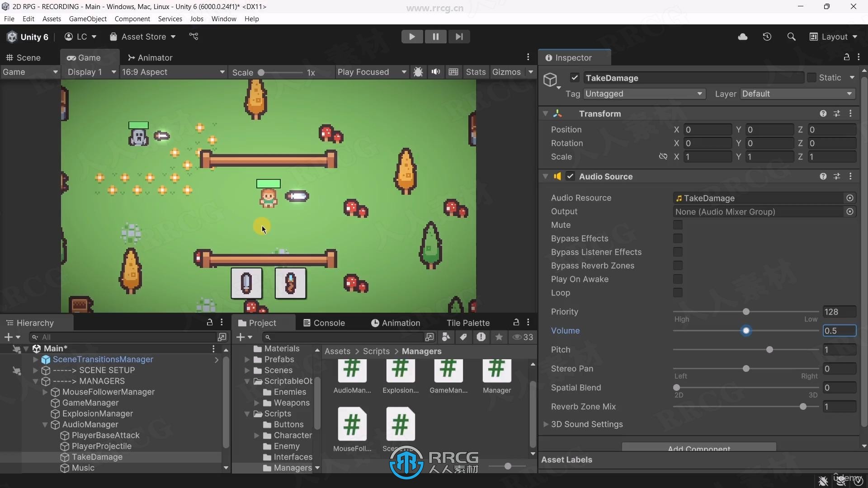Open the Window menu
Image resolution: width=868 pixels, height=488 pixels.
point(224,19)
